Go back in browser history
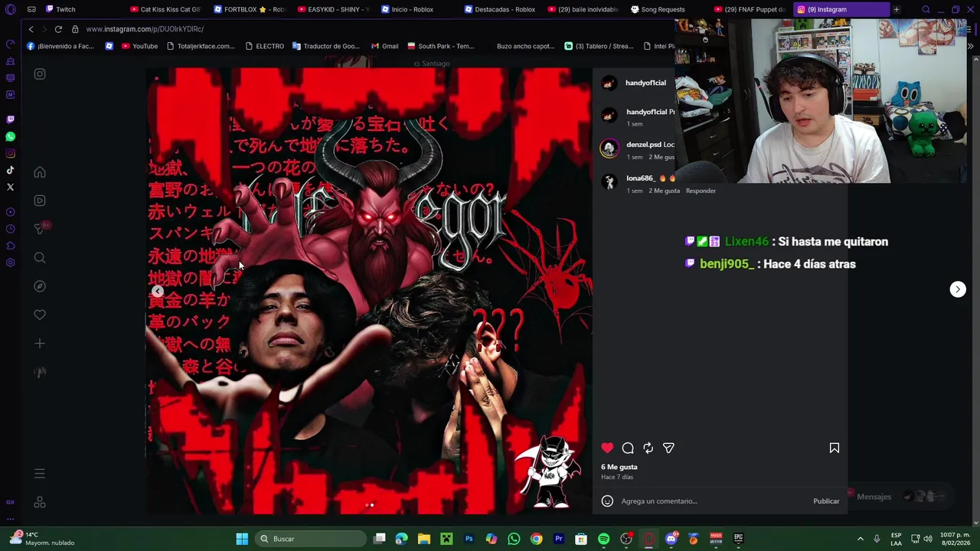 [x=31, y=29]
